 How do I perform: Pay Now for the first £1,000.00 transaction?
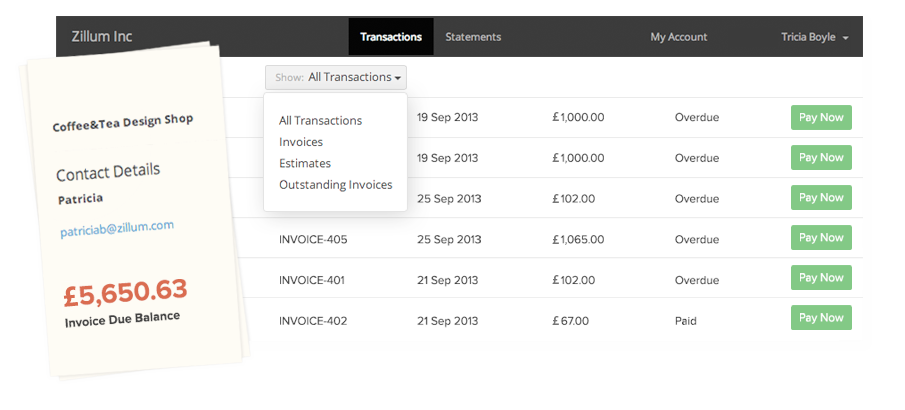[x=821, y=117]
